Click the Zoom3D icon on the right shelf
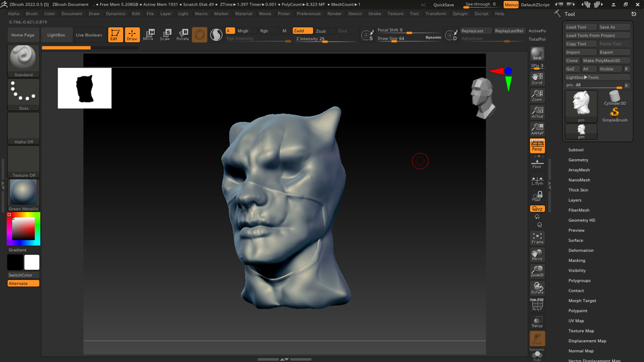Screen dimensions: 644x362 [537, 271]
